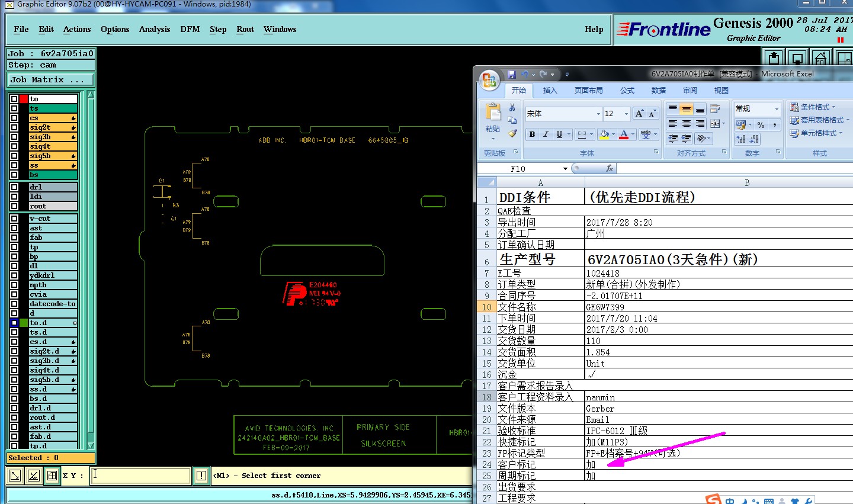Increase font size in Excel
Image resolution: width=853 pixels, height=504 pixels.
tap(639, 113)
